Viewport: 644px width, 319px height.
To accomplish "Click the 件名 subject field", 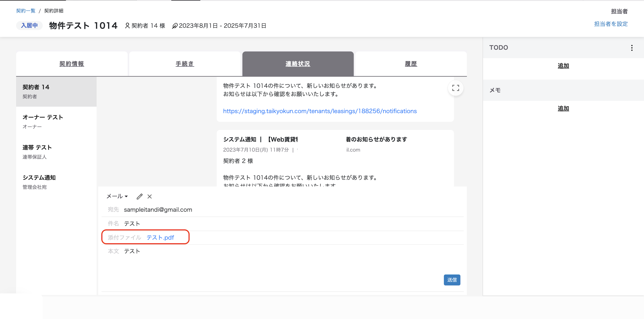I will (x=283, y=224).
